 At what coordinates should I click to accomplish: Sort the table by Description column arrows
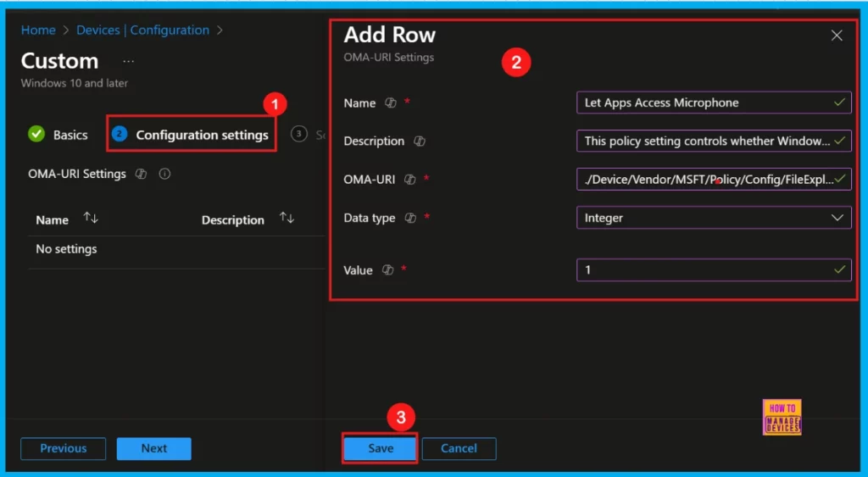coord(287,218)
